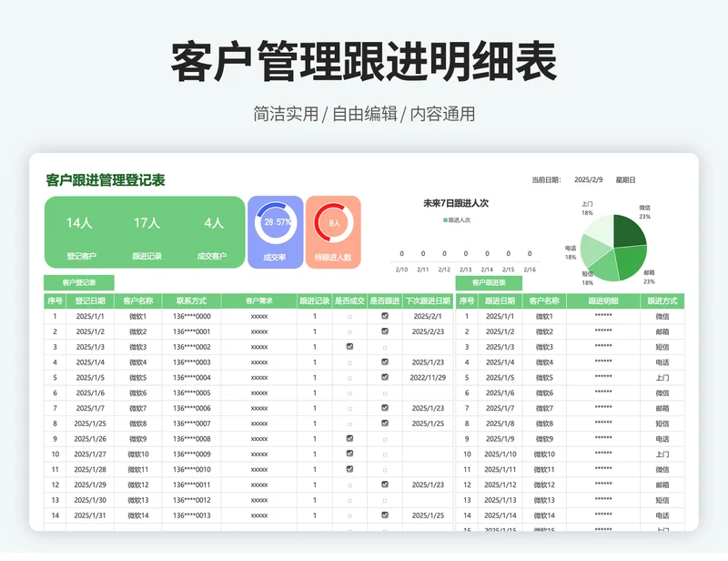This screenshot has width=728, height=561.
Task: Select 电话 cell in 2025/1/14 follow-up row
Action: [x=662, y=515]
